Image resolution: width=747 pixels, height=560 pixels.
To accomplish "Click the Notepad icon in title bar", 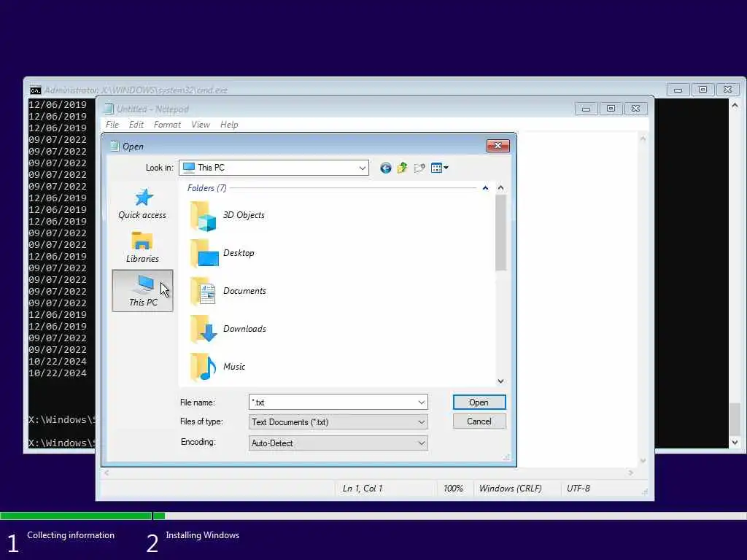I will tap(109, 109).
